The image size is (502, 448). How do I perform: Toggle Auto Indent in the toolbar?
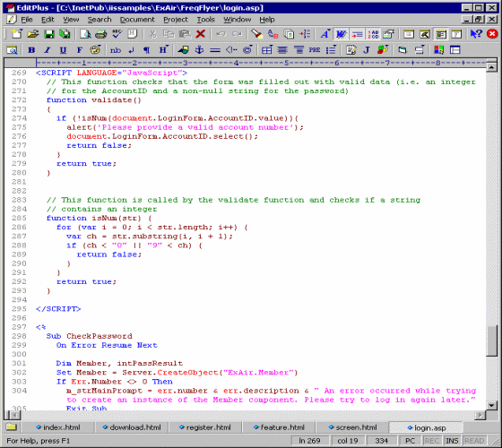point(358,34)
